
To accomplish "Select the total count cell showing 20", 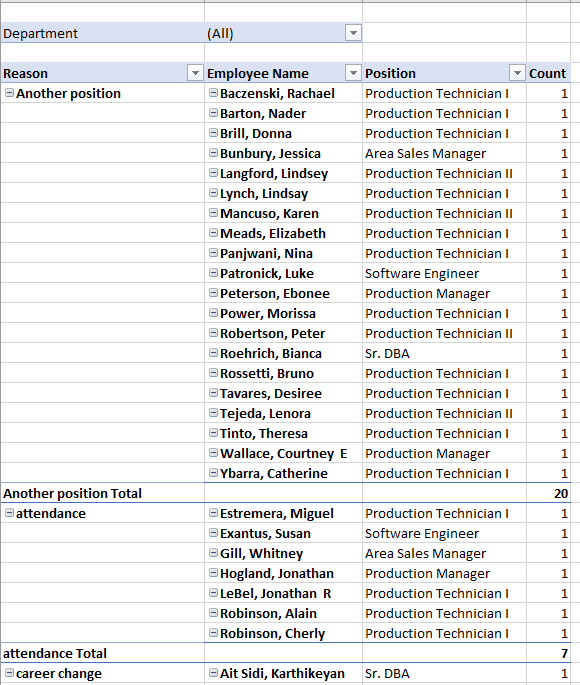I will coord(548,493).
